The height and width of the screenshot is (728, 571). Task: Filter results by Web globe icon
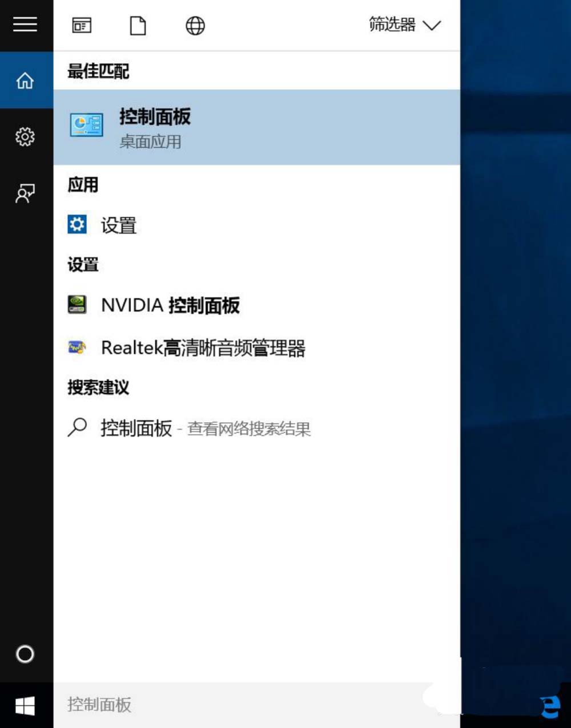195,26
